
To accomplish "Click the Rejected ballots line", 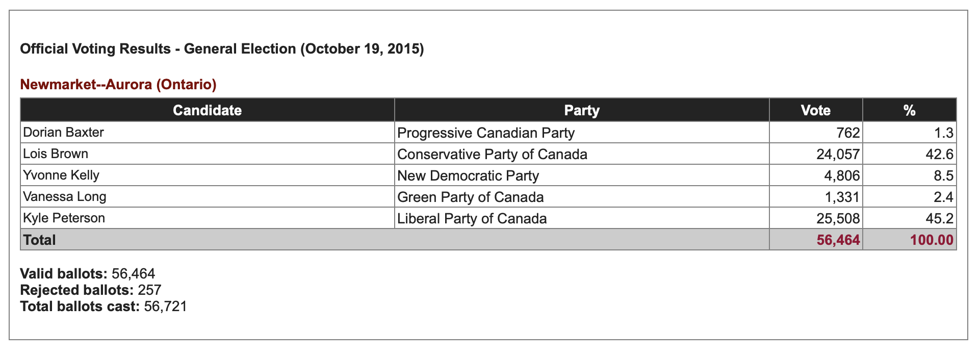I will click(x=91, y=290).
